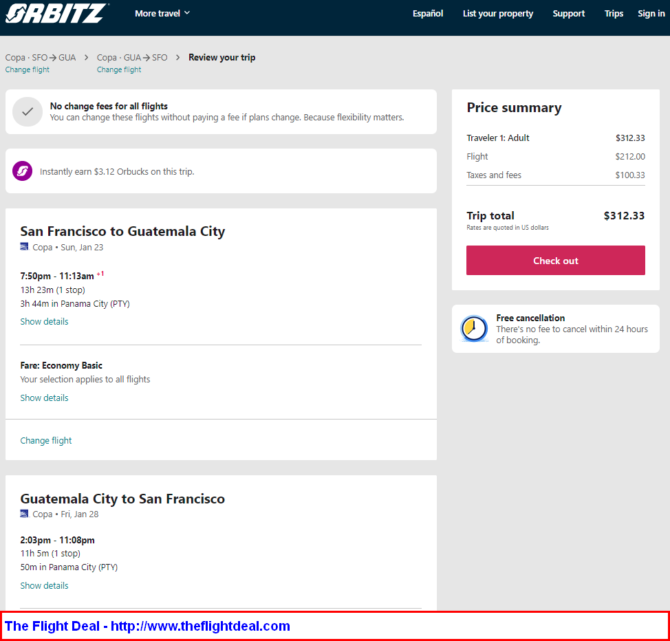Click the Traveler 1: Adult price row
670x641 pixels.
555,138
